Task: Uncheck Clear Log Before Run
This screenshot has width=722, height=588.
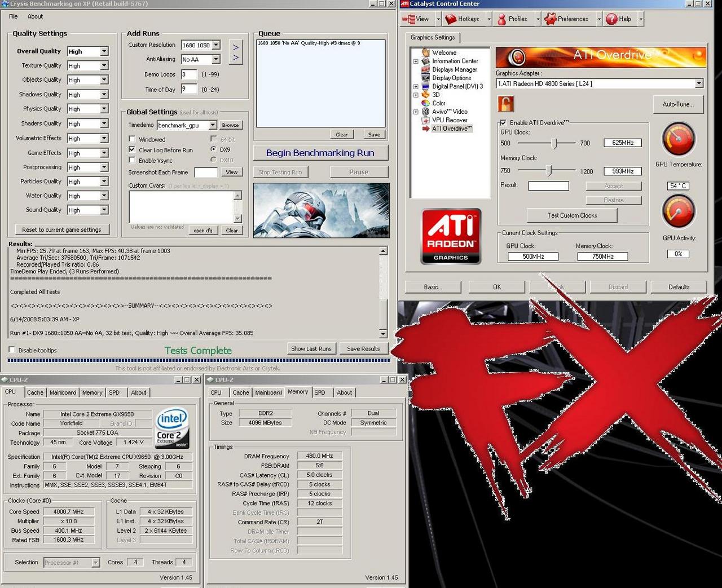Action: click(132, 150)
